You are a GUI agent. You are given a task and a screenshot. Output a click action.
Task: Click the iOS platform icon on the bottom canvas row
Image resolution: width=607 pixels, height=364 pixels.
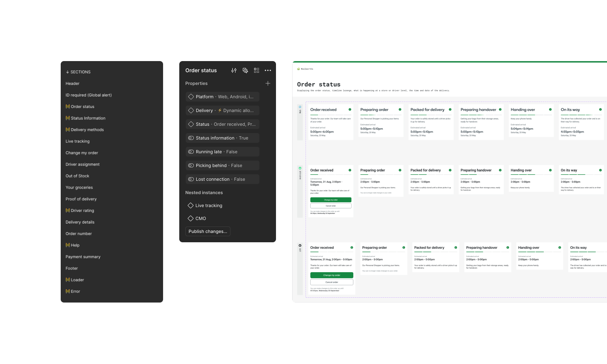click(x=300, y=245)
